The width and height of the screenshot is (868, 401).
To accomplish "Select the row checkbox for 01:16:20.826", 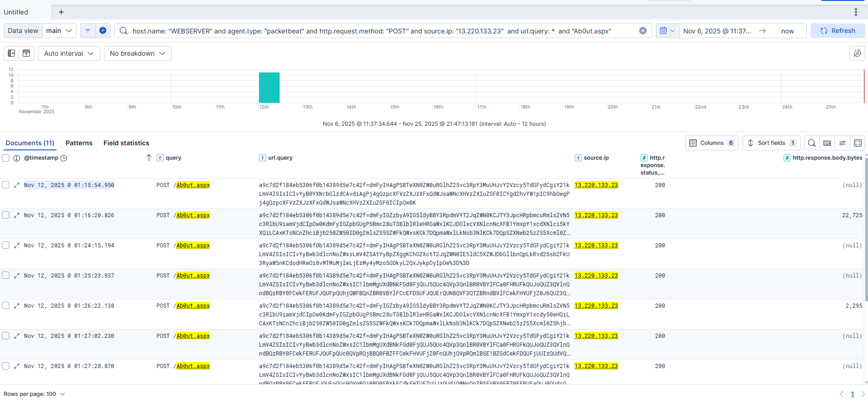I will (6, 215).
